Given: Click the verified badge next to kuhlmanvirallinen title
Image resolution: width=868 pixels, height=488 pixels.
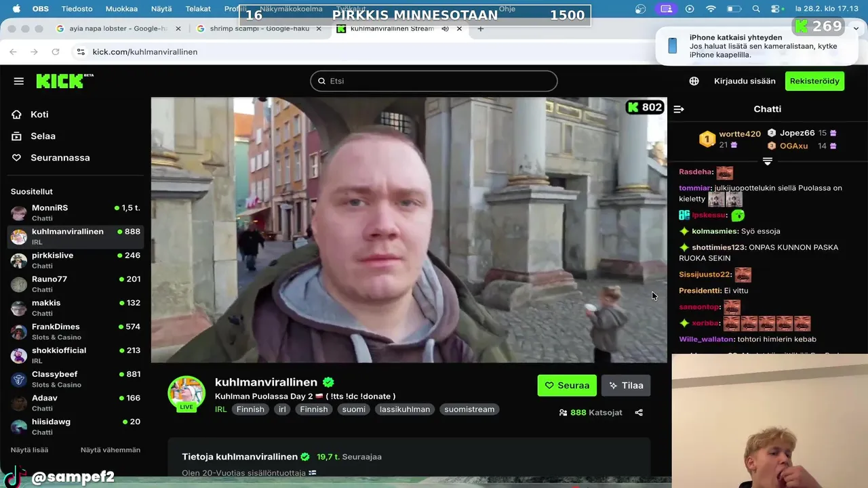Looking at the screenshot, I should click(x=328, y=382).
